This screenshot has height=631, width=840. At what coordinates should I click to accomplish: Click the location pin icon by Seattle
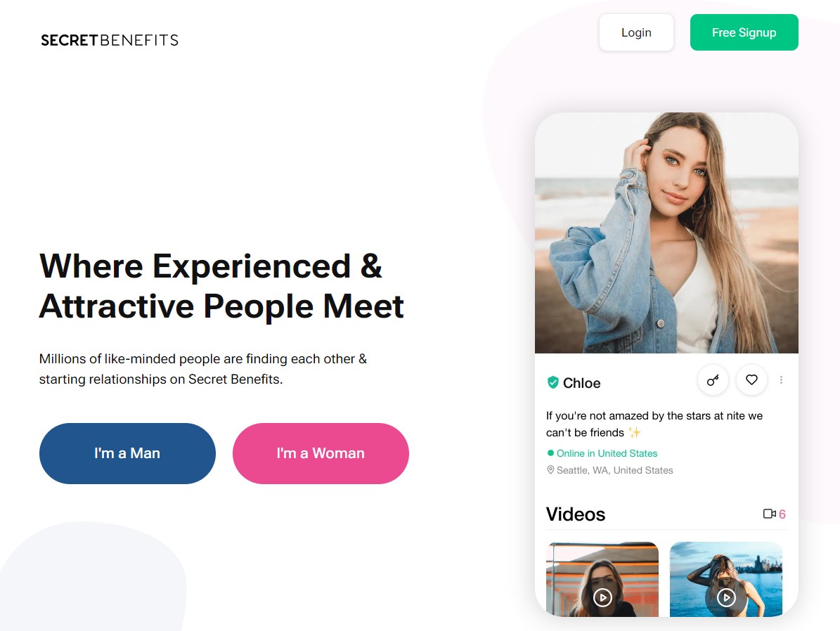[x=550, y=470]
